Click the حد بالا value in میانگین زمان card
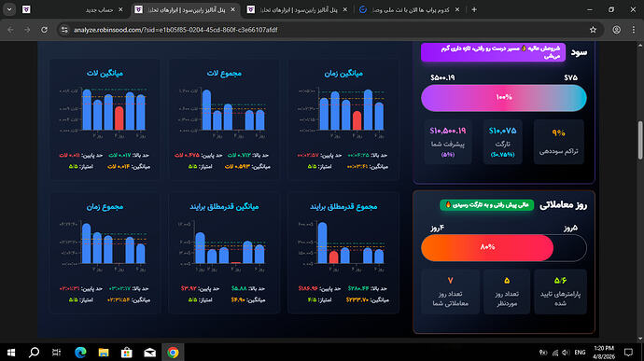The height and width of the screenshot is (361, 644). (x=358, y=155)
